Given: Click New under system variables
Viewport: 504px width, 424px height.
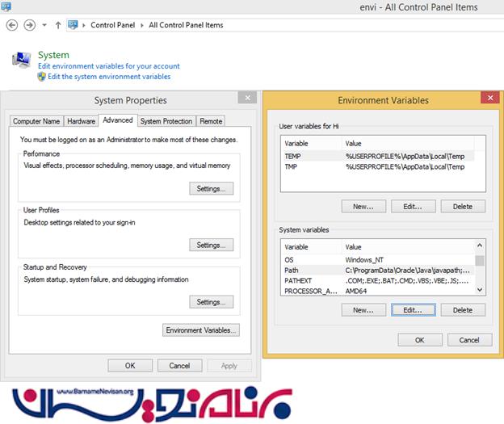Looking at the screenshot, I should [363, 310].
